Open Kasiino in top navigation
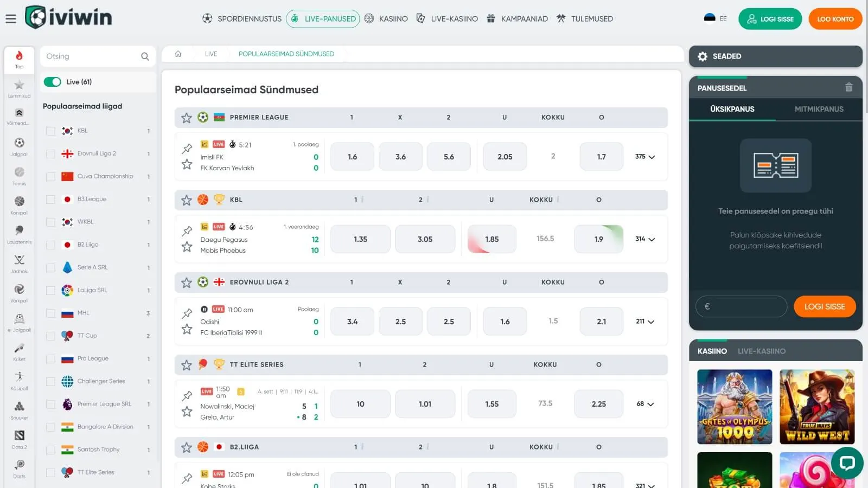 pos(386,19)
